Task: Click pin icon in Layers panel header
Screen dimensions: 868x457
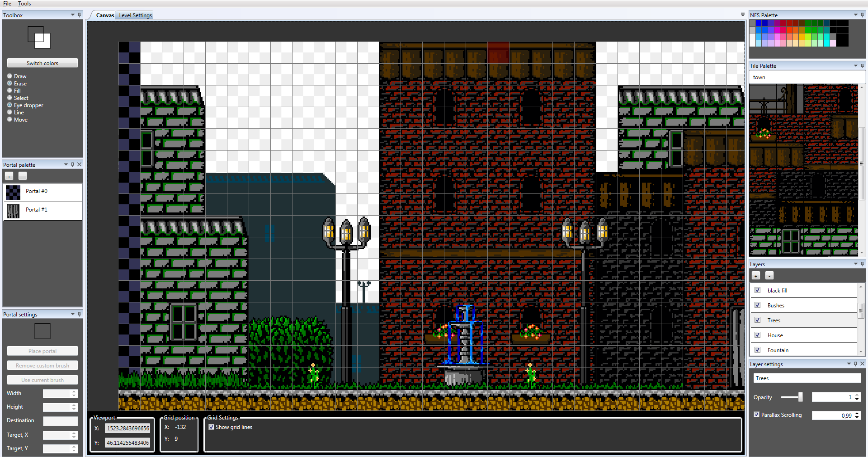Action: pyautogui.click(x=862, y=264)
